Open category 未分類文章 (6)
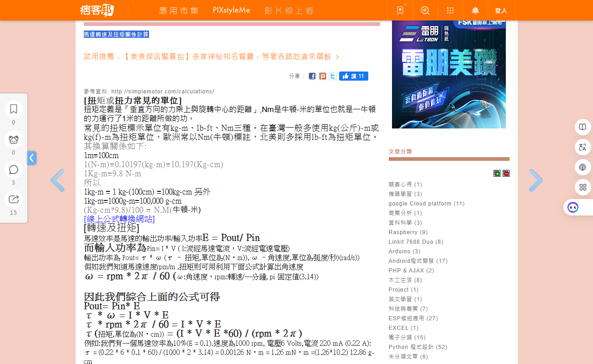 [x=408, y=357]
